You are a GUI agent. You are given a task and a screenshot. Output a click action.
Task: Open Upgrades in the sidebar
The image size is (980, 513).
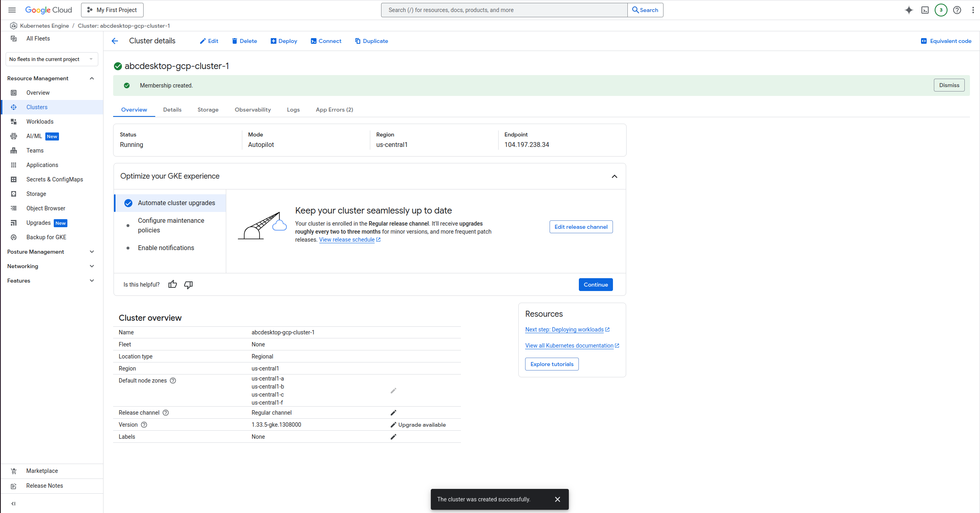coord(52,223)
